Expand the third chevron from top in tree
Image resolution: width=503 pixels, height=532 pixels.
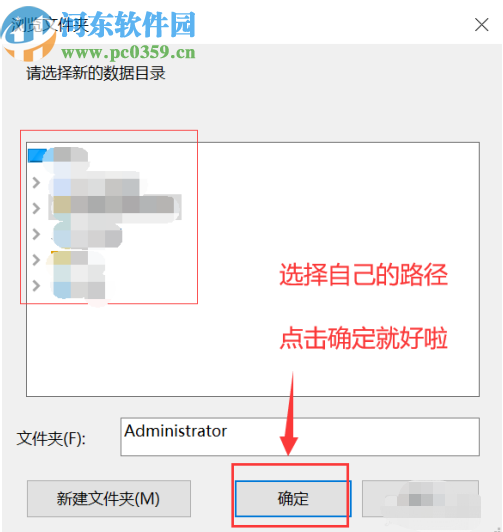click(36, 234)
